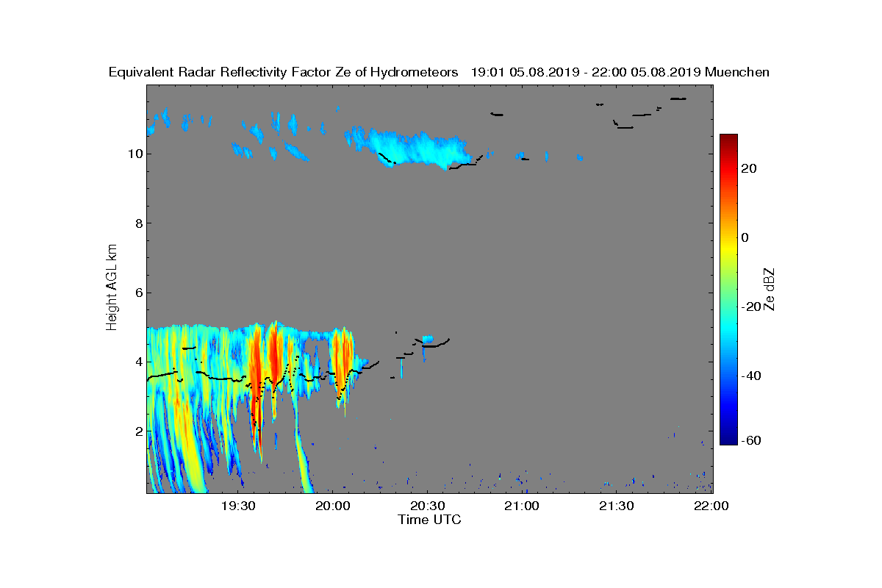
Task: Click the "Height AGL km" axis label
Action: point(112,287)
